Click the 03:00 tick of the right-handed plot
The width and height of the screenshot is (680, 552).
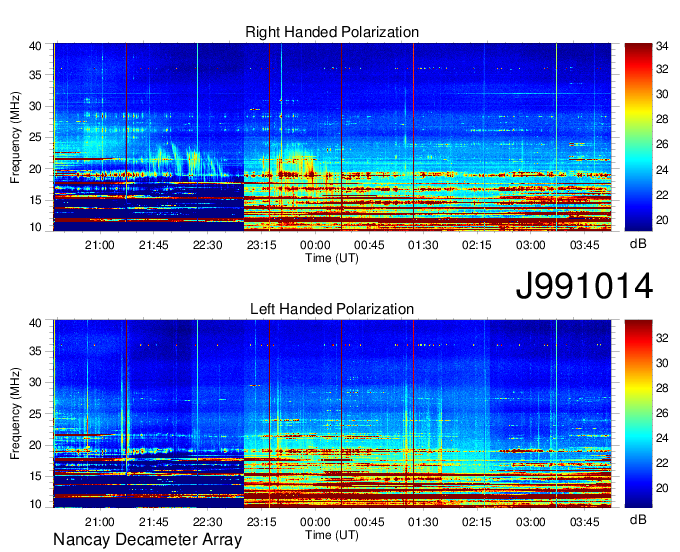tap(531, 245)
